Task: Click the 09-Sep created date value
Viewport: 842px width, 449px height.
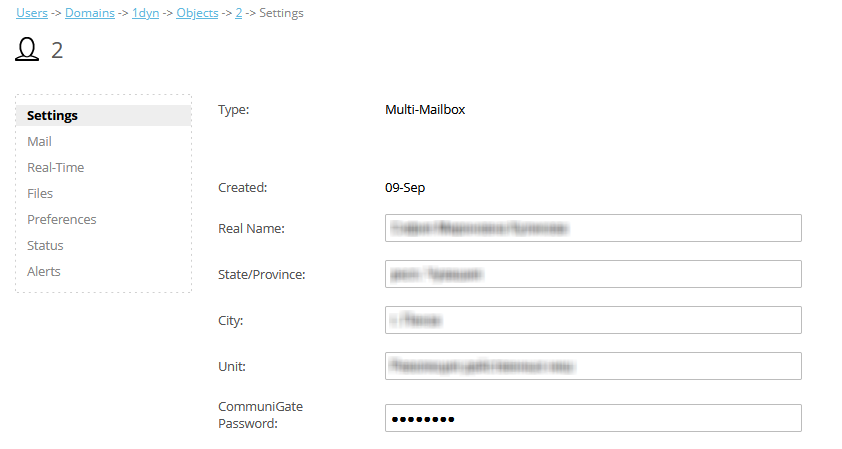Action: tap(406, 187)
